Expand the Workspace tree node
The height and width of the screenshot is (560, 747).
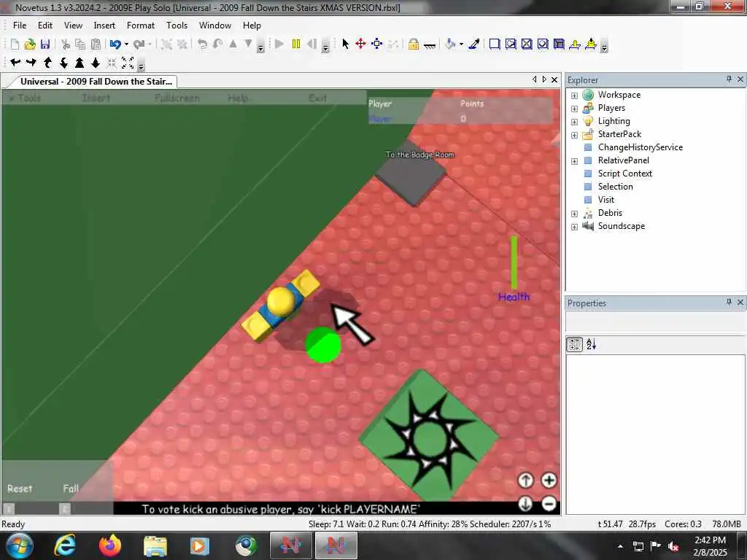click(574, 96)
